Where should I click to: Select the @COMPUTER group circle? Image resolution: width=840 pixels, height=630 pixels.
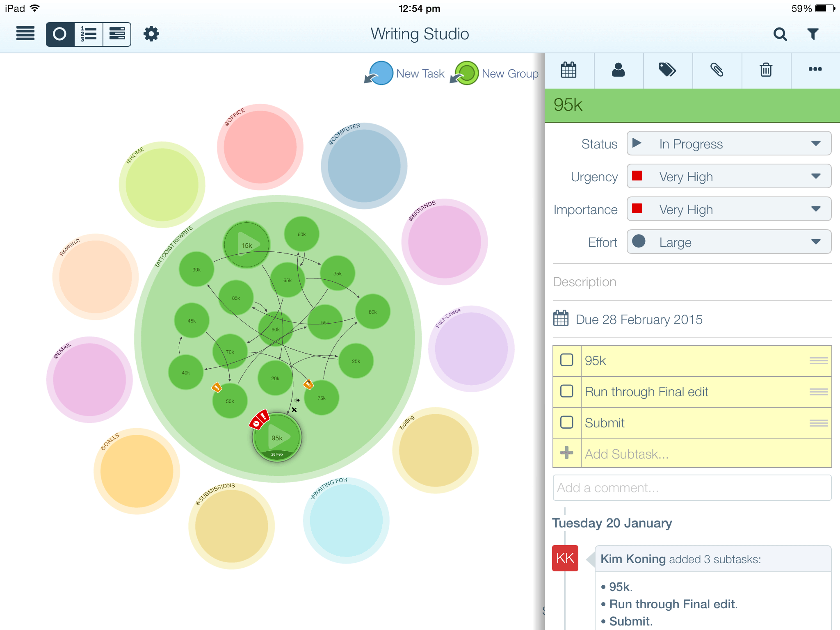364,166
